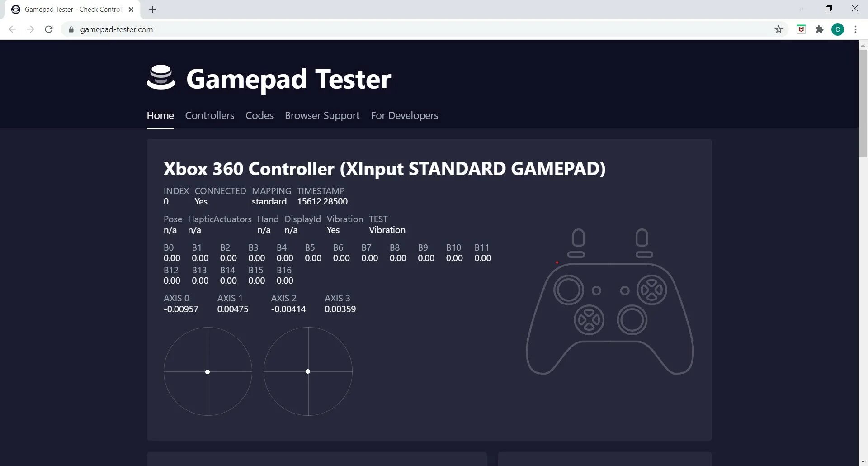Click the B11 button value
Image resolution: width=868 pixels, height=466 pixels.
[x=483, y=258]
